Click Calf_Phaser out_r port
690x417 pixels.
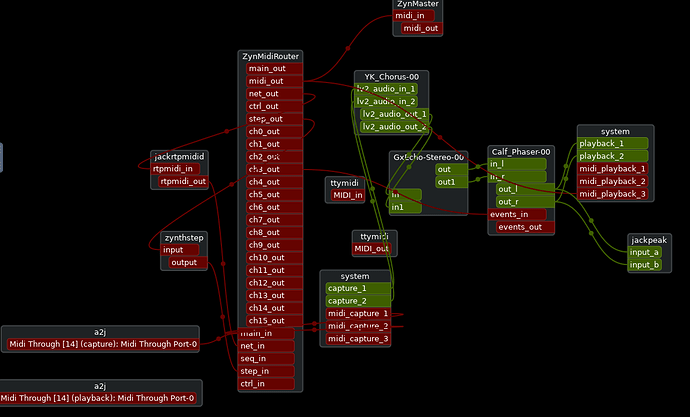click(525, 202)
